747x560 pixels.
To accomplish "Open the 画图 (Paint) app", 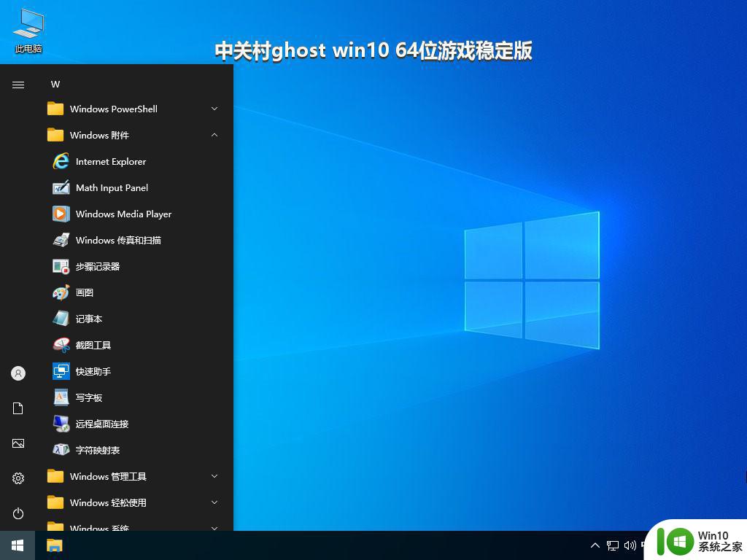I will [85, 292].
